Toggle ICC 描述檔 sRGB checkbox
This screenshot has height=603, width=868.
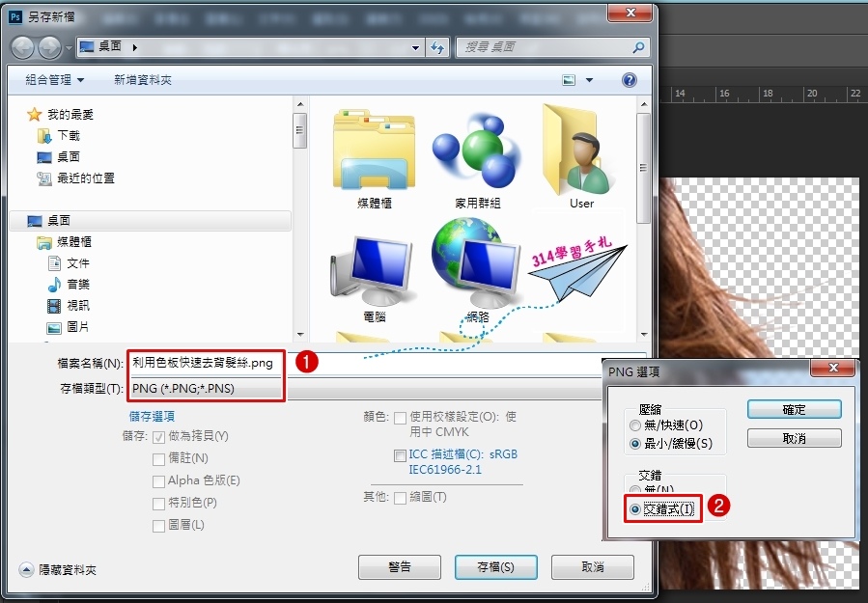[400, 455]
